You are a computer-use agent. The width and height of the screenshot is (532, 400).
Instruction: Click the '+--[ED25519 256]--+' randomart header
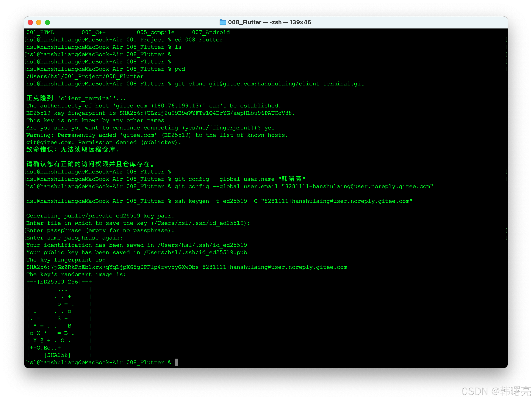click(x=59, y=282)
